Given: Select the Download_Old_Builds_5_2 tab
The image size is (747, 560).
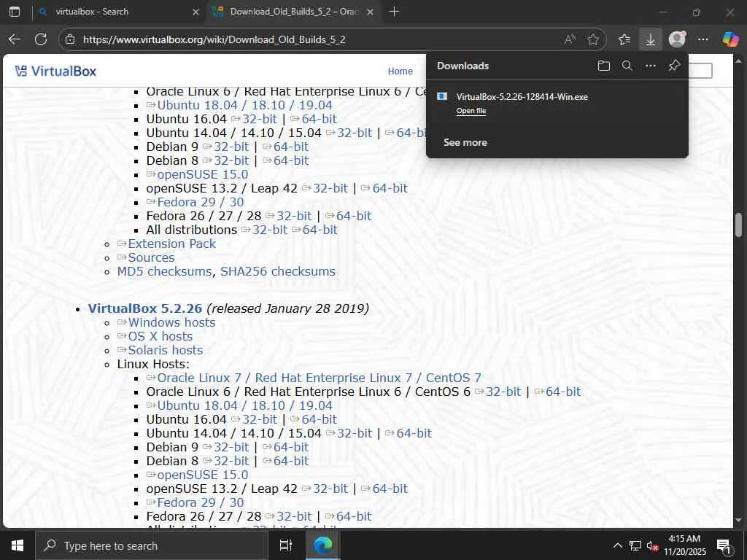Looking at the screenshot, I should 294,12.
